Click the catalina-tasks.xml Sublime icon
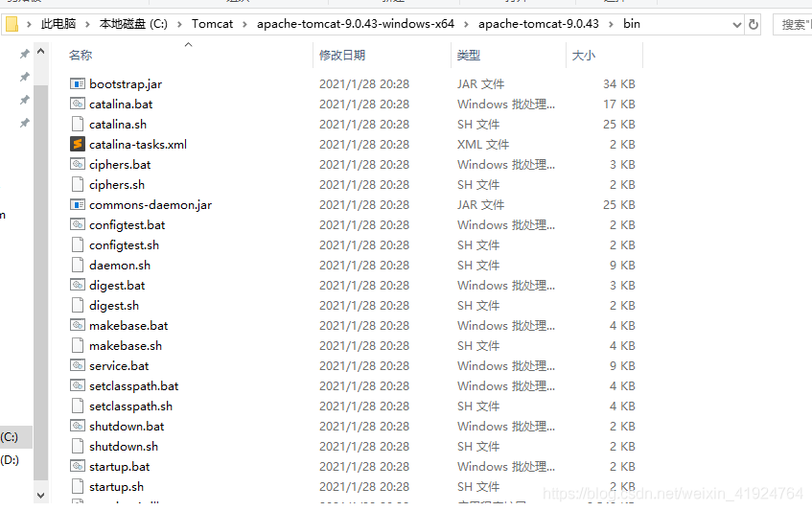The image size is (812, 511). (x=77, y=144)
